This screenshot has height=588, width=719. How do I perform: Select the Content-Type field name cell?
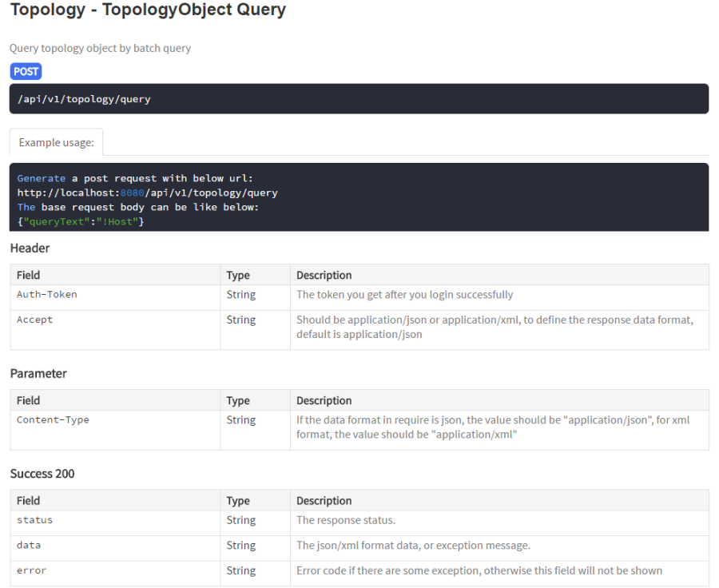click(x=53, y=420)
